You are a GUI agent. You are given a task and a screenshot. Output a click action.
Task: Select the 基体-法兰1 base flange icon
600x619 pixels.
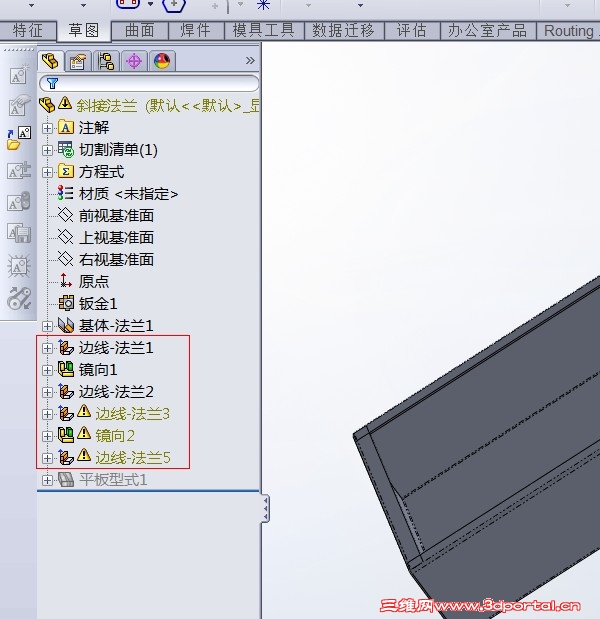[66, 325]
